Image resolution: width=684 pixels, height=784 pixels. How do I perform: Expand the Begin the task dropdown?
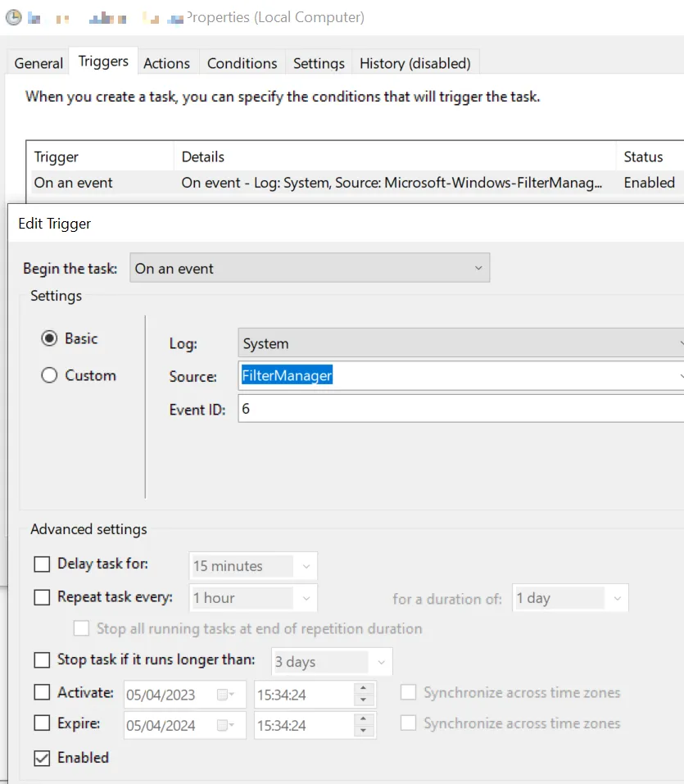pyautogui.click(x=310, y=269)
